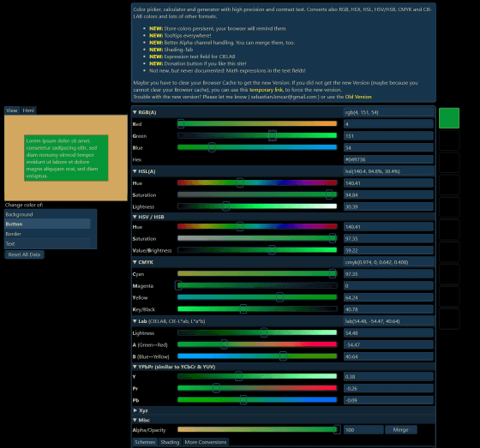The width and height of the screenshot is (480, 448).
Task: Click the Red value field showing 4
Action: tap(388, 124)
